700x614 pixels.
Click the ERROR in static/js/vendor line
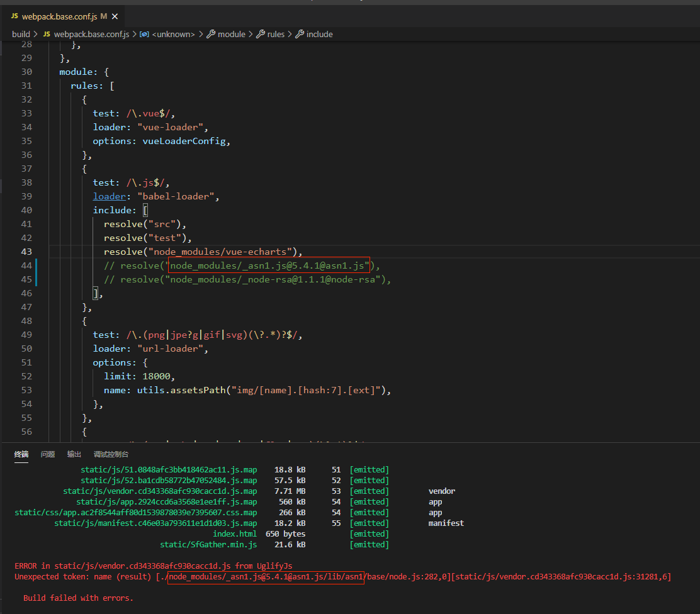[154, 566]
